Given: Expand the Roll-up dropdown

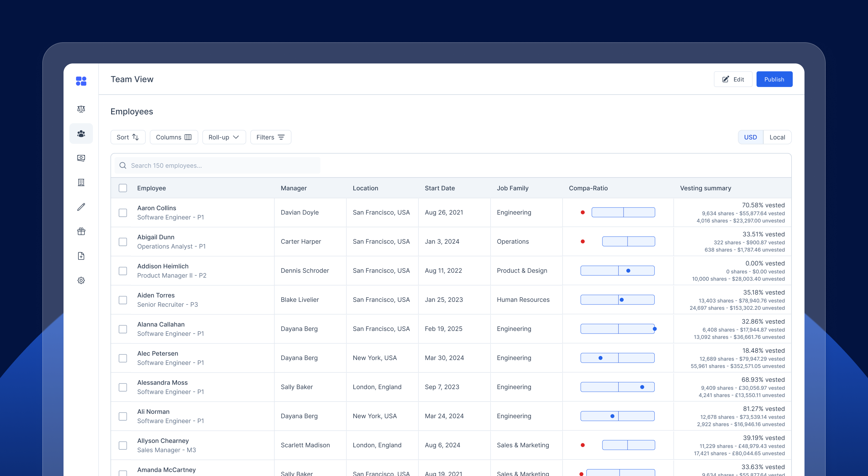Looking at the screenshot, I should pyautogui.click(x=224, y=137).
